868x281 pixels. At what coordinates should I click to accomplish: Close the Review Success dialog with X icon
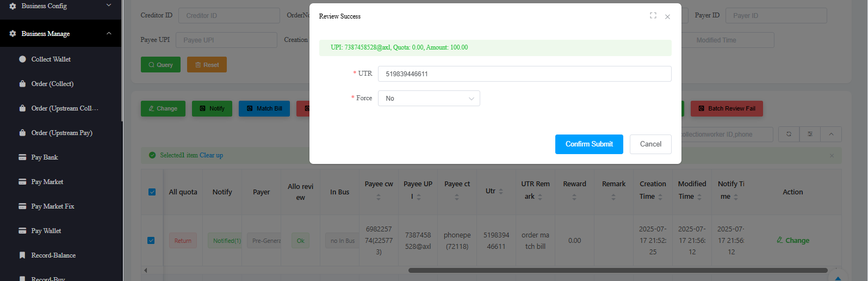667,17
